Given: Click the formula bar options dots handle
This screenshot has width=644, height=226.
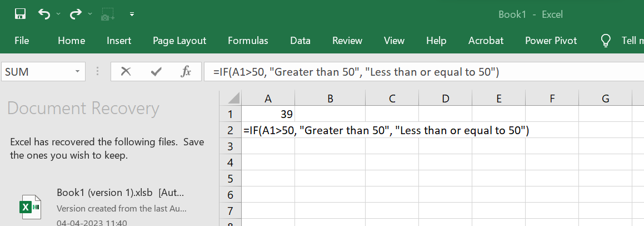Looking at the screenshot, I should pyautogui.click(x=97, y=72).
